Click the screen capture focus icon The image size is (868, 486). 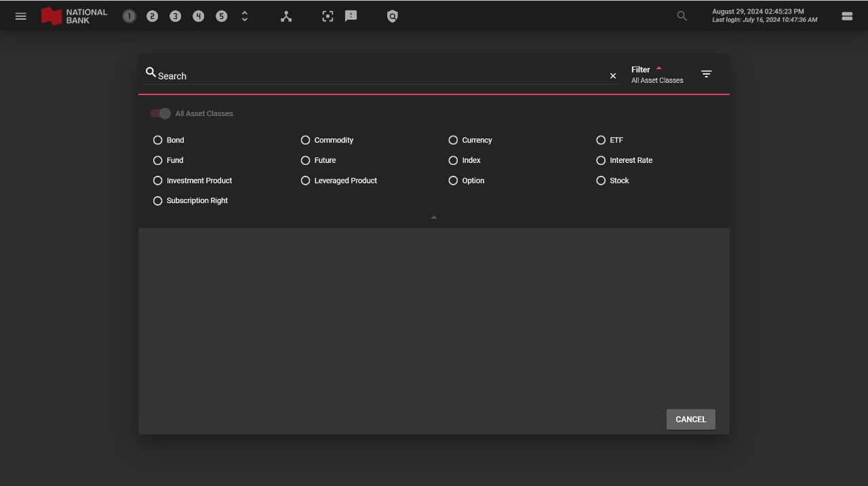pos(328,16)
